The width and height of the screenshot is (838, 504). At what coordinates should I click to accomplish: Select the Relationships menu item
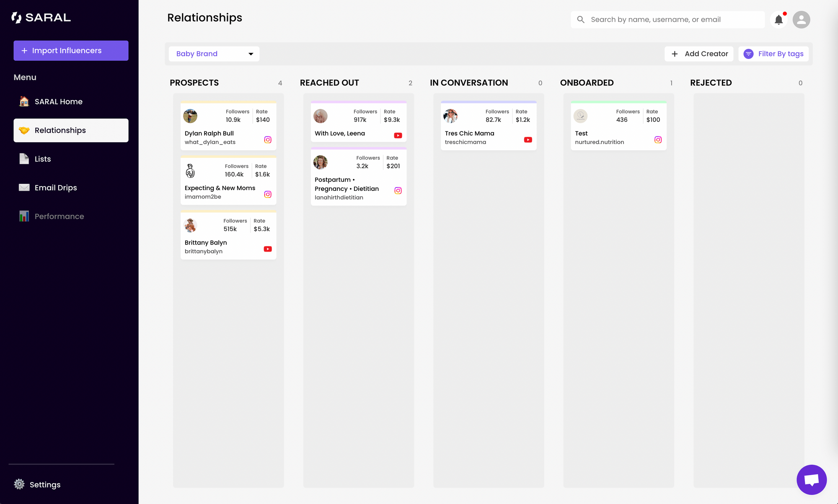pyautogui.click(x=60, y=130)
